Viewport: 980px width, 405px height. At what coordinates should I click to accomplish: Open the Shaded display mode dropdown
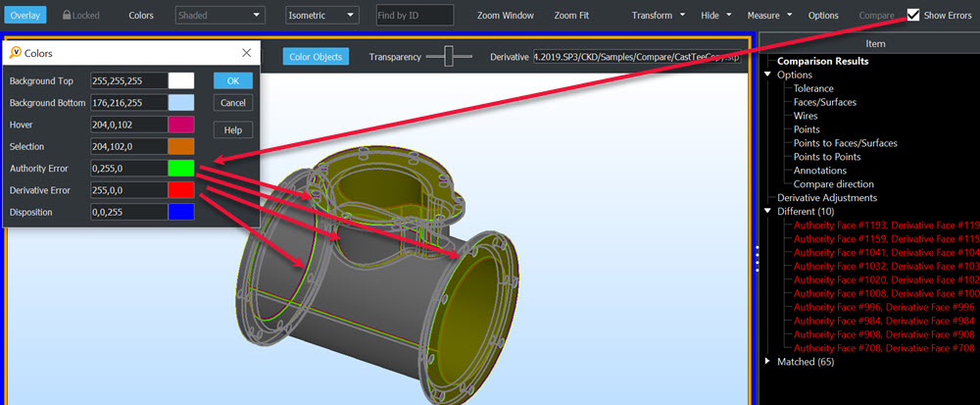point(220,16)
